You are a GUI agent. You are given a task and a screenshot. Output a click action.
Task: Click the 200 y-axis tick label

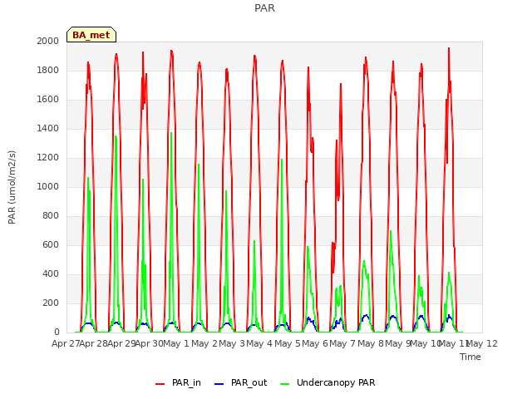point(51,303)
